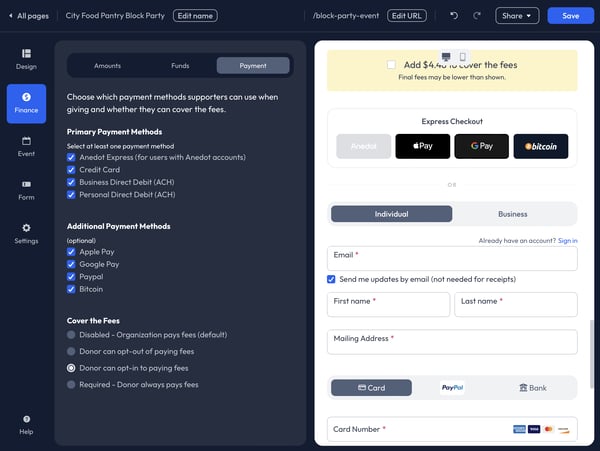600x451 pixels.
Task: Click the card brand logos icon
Action: click(541, 429)
